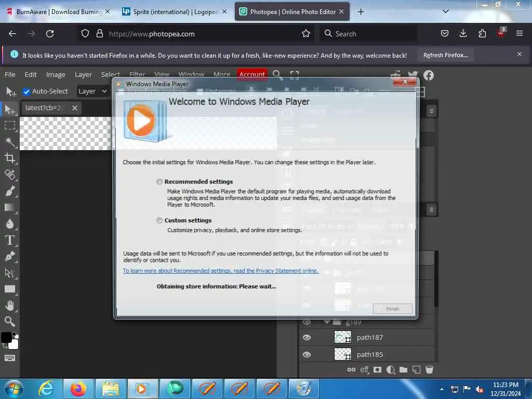This screenshot has width=532, height=399.
Task: Click the foreground black color swatch
Action: pos(6,337)
